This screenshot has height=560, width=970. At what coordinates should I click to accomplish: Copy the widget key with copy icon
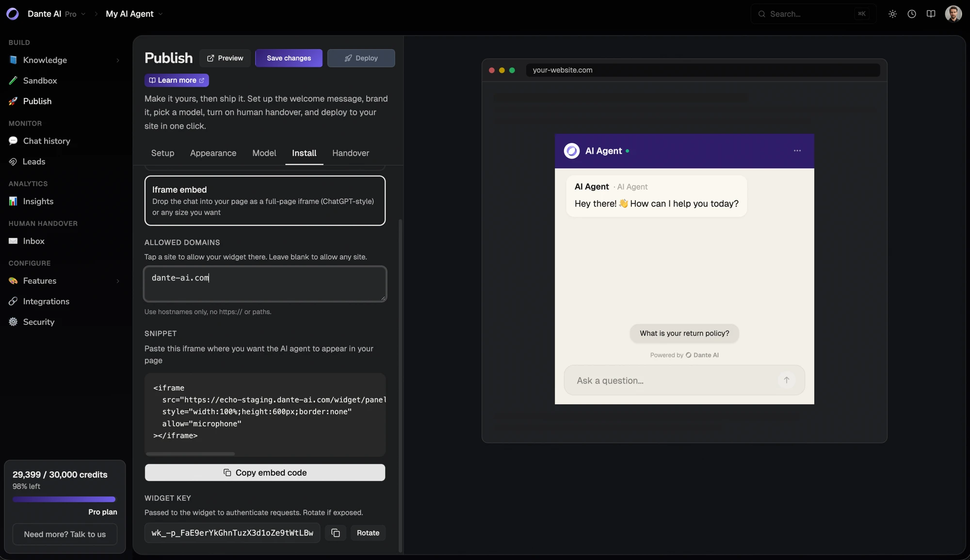tap(336, 533)
